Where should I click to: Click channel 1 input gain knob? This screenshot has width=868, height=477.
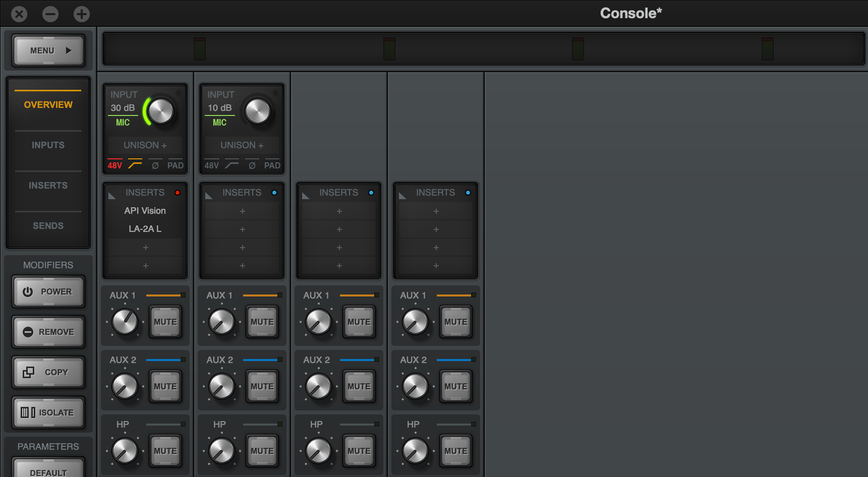tap(160, 111)
